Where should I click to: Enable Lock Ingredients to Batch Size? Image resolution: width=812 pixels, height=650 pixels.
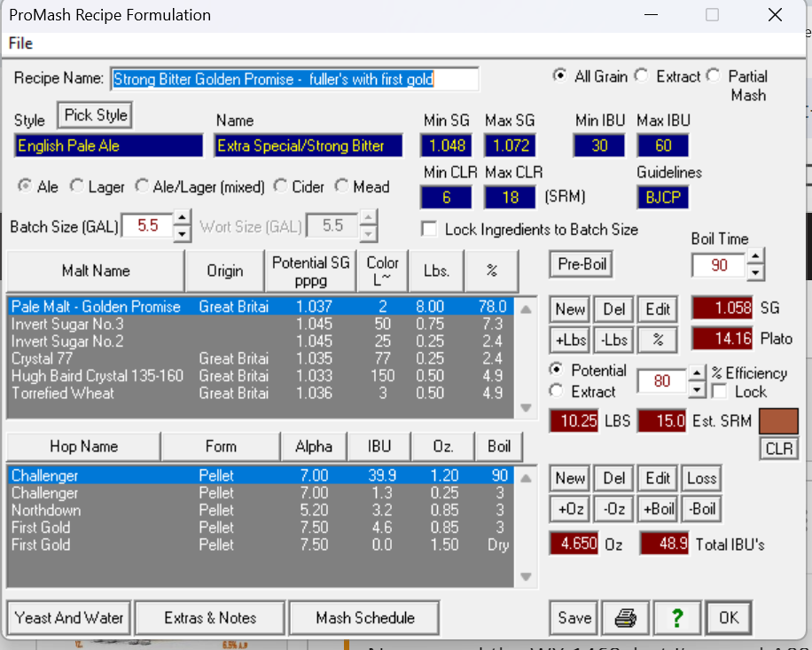(429, 229)
